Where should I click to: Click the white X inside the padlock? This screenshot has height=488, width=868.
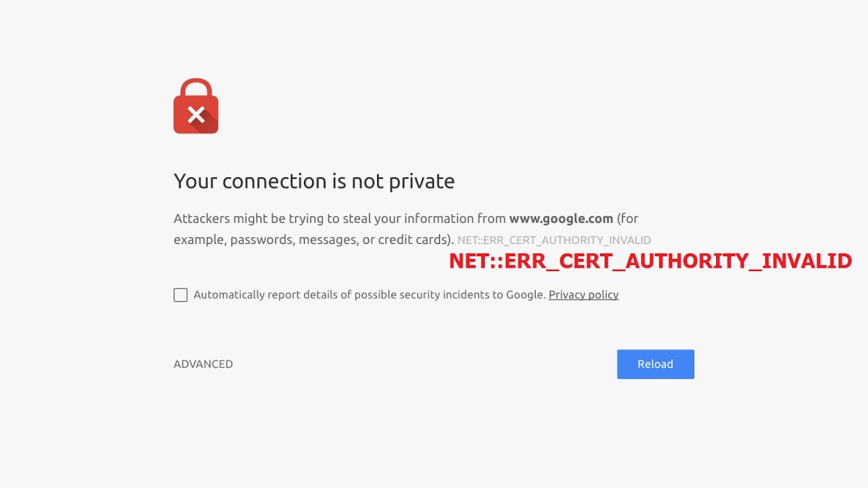click(x=196, y=115)
